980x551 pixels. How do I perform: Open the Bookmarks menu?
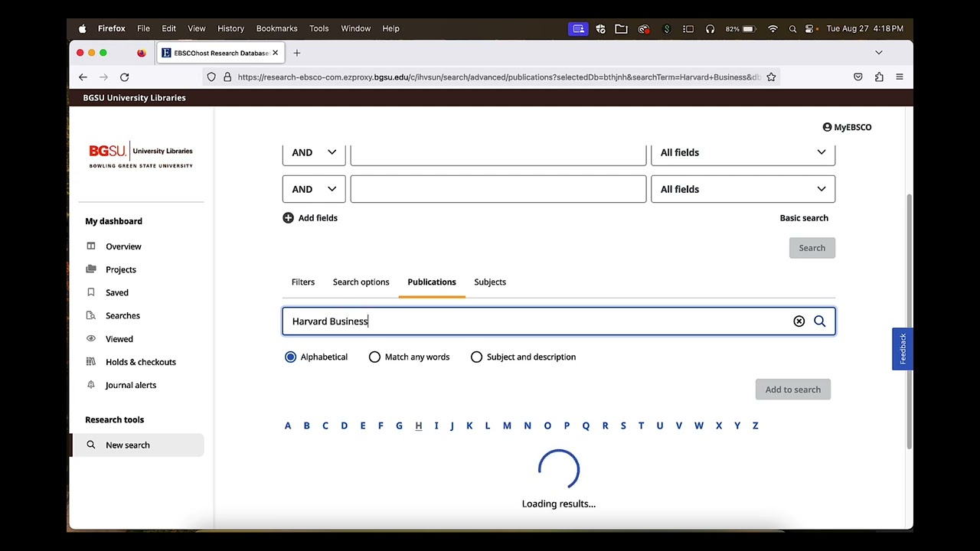click(276, 28)
